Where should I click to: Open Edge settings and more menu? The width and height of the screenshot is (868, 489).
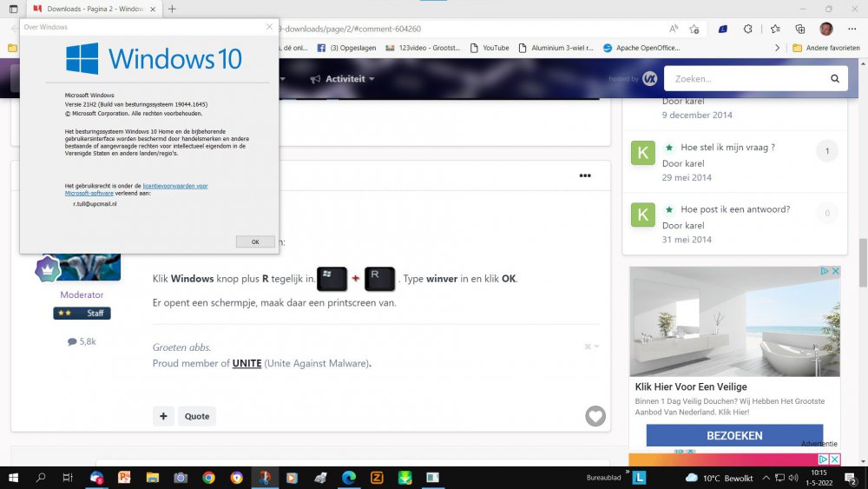click(x=852, y=29)
